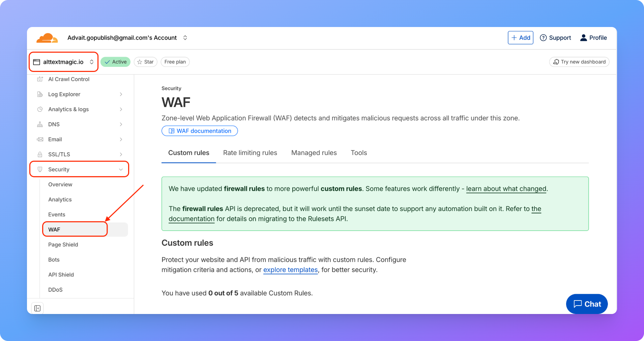This screenshot has height=341, width=644.
Task: Follow the explore templates link
Action: [290, 270]
